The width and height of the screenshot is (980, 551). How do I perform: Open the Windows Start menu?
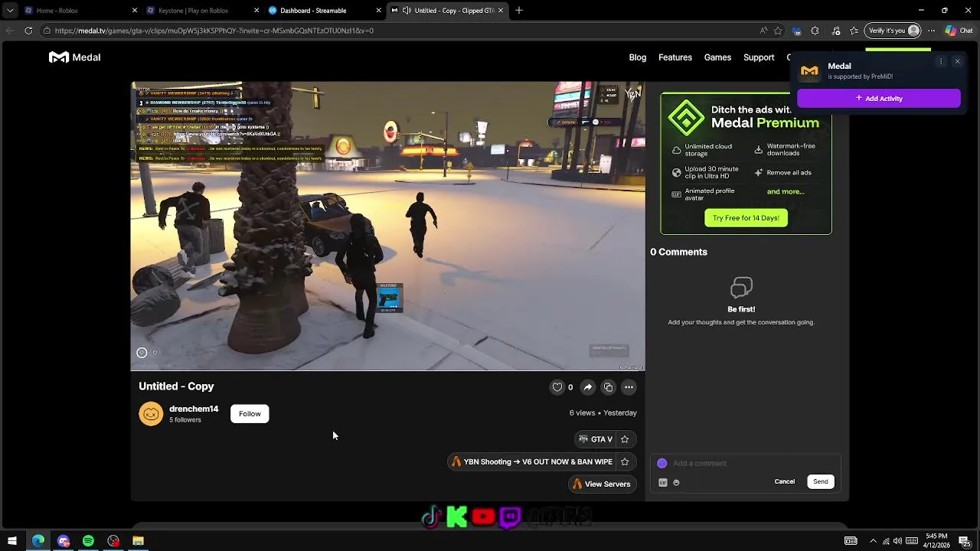click(12, 541)
